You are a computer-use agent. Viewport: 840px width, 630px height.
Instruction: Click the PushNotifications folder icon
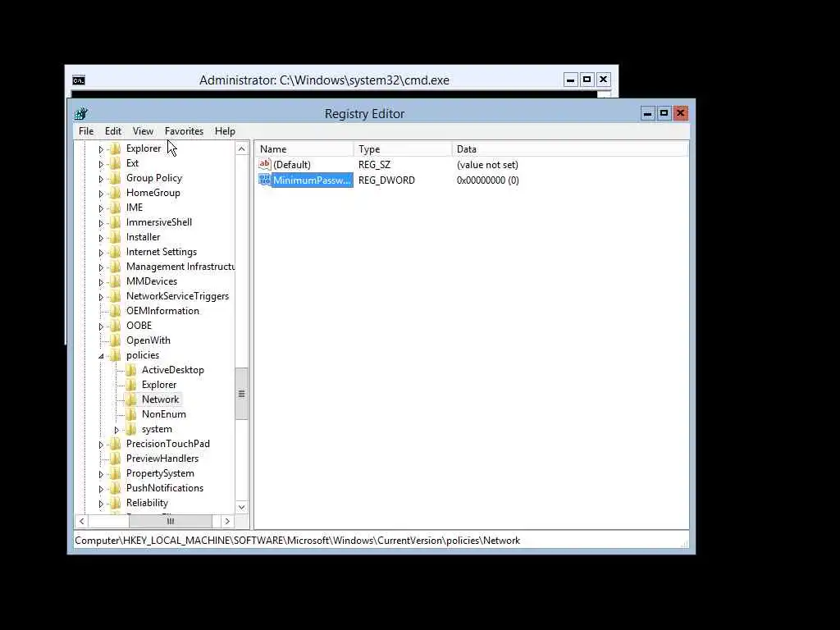115,488
